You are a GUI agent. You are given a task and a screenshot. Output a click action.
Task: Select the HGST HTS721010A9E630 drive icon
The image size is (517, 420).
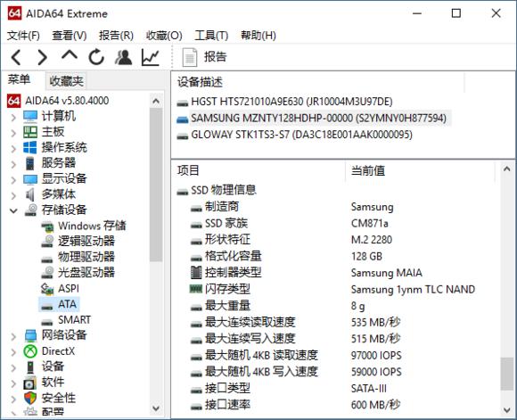tap(183, 103)
